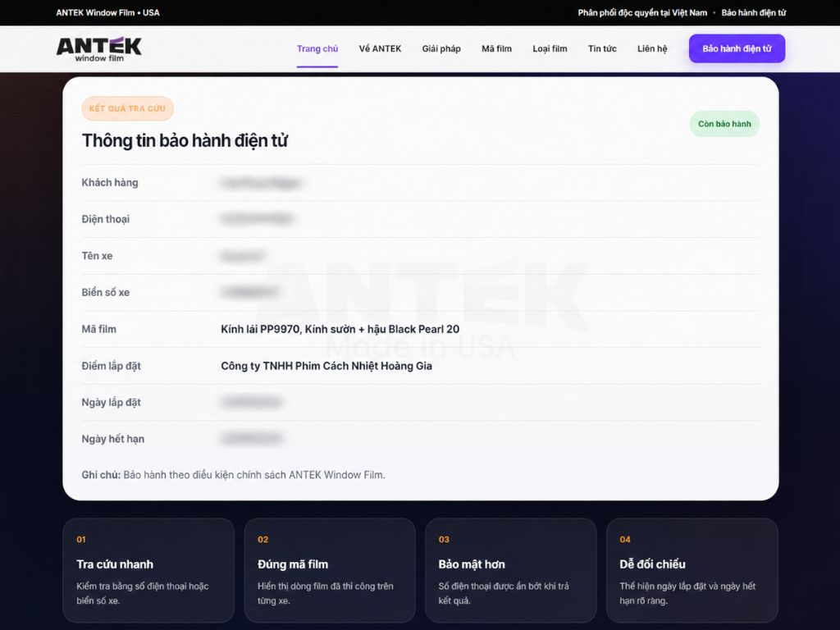Click the Điểm lắp đặt label
Viewport: 840px width, 630px height.
[x=111, y=366]
